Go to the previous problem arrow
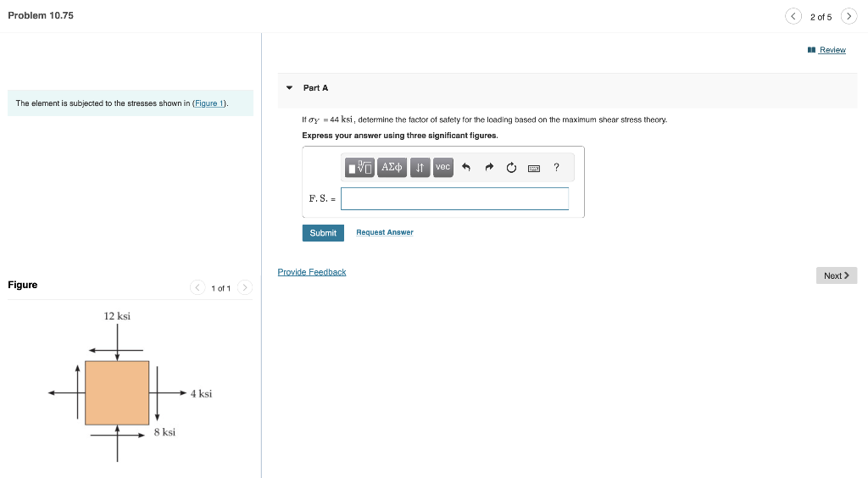Image resolution: width=868 pixels, height=478 pixels. (x=793, y=16)
